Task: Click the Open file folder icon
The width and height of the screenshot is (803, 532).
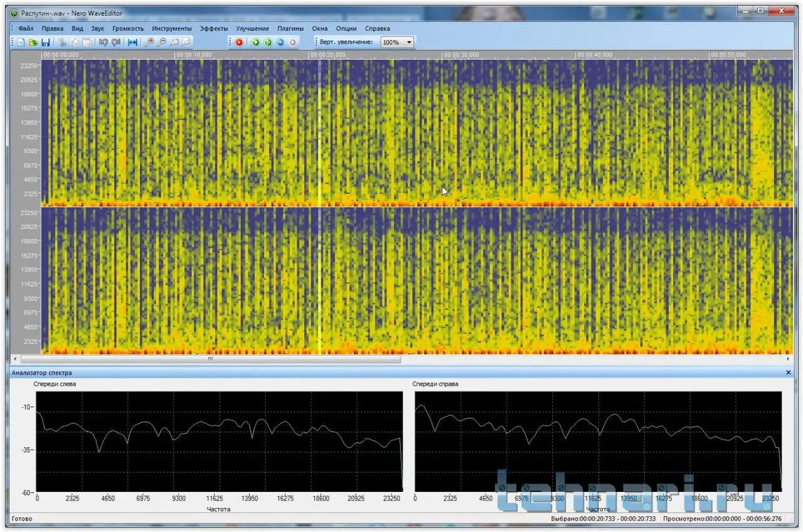Action: coord(33,42)
